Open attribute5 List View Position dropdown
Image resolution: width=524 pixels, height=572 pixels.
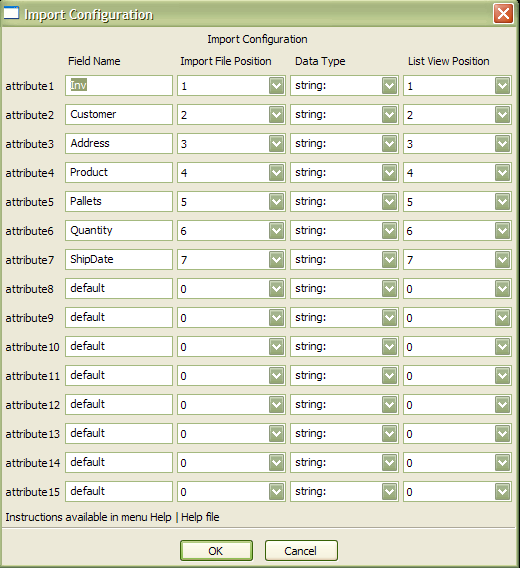coord(502,201)
